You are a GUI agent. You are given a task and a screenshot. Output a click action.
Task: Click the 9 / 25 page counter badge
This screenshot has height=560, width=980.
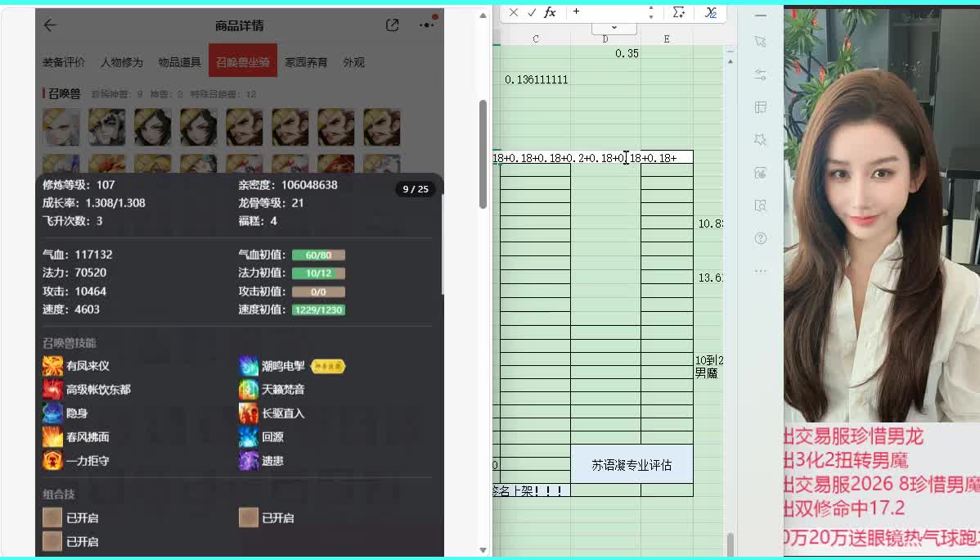click(416, 189)
